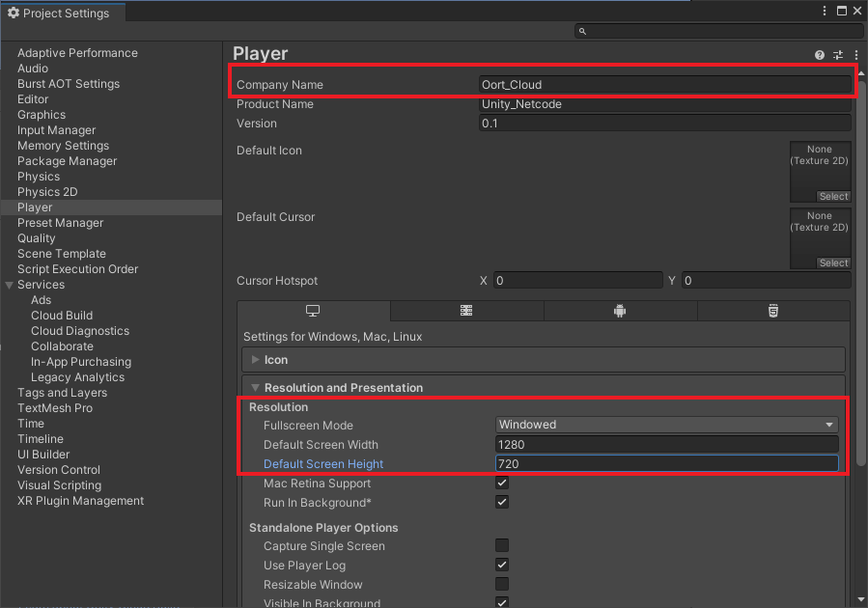Click the Cursor Hotspot Y field
868x608 pixels.
tap(767, 281)
